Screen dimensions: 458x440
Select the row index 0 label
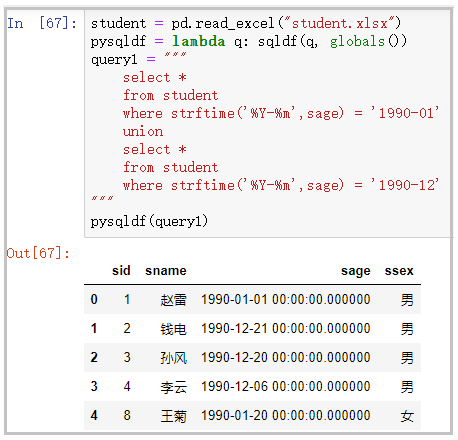coord(94,299)
